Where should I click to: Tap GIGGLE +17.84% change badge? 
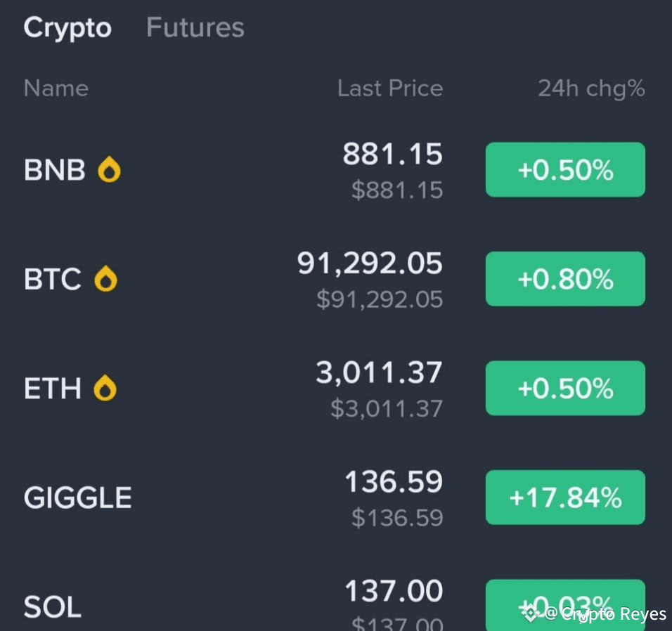[565, 497]
